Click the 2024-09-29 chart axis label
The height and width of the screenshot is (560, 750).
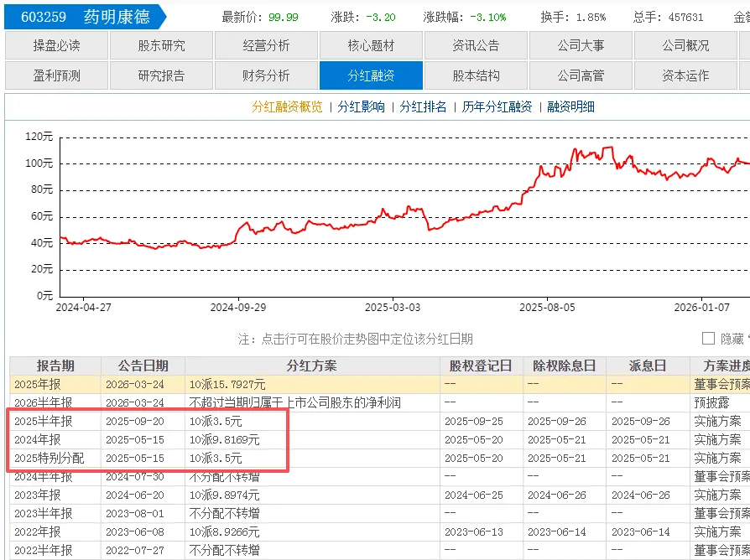[238, 307]
